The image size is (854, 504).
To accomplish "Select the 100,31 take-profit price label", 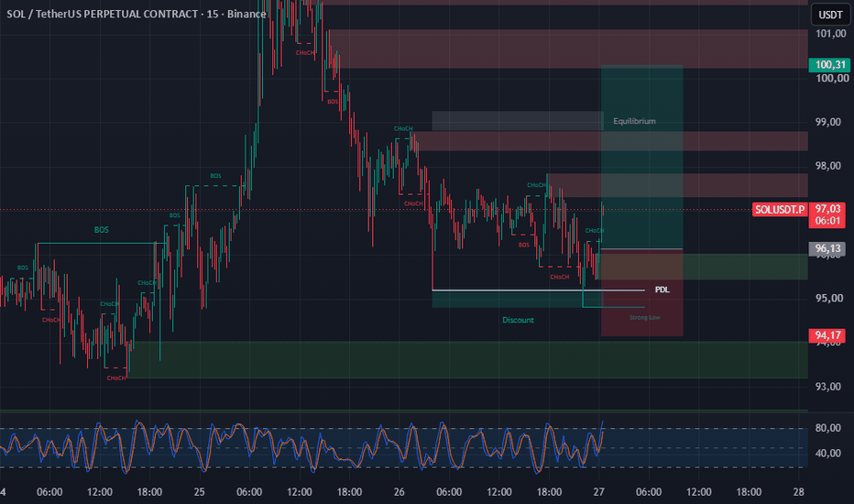I will 829,65.
